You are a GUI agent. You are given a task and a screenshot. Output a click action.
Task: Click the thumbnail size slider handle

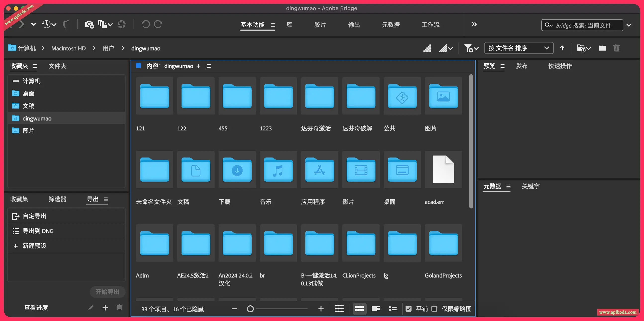click(250, 309)
